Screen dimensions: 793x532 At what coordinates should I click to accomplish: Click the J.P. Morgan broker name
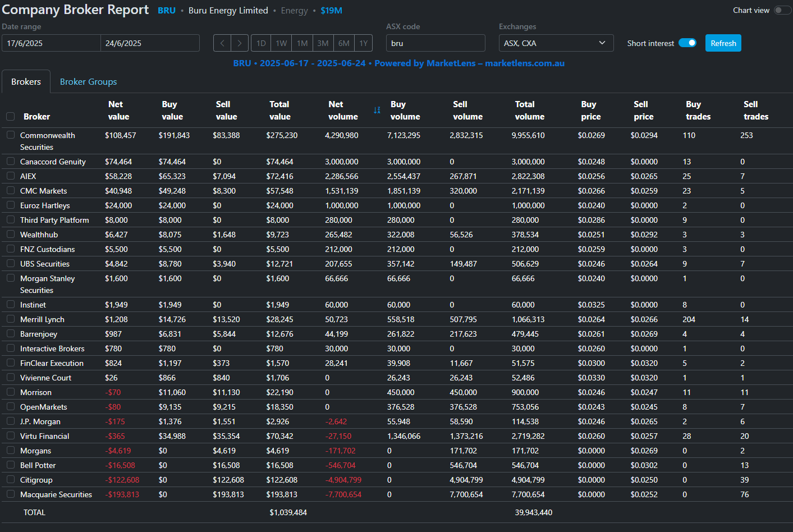(x=40, y=421)
